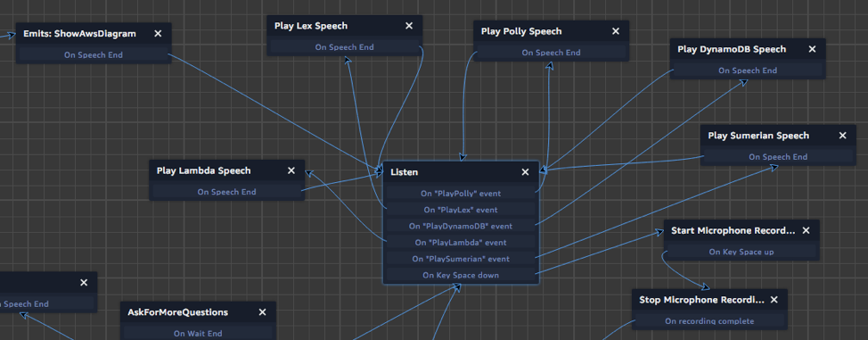
Task: Remove the Play Lex Speech state
Action: (409, 26)
